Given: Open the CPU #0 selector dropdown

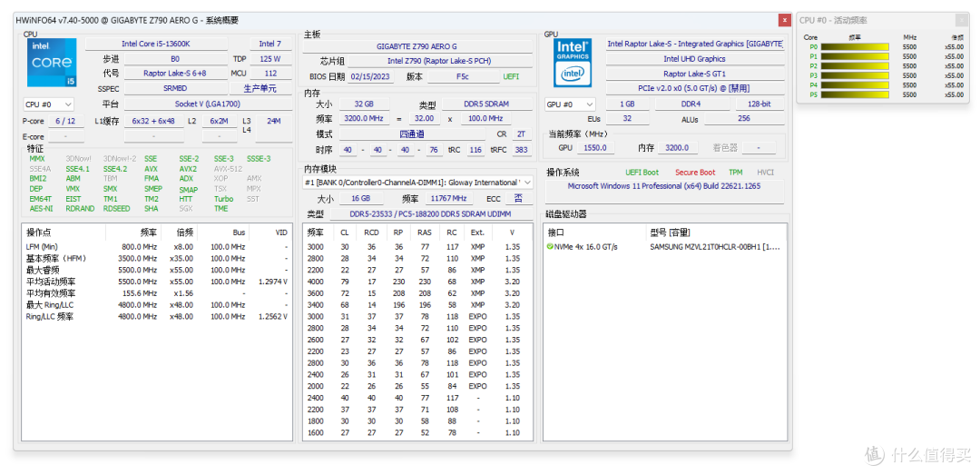Looking at the screenshot, I should point(49,104).
